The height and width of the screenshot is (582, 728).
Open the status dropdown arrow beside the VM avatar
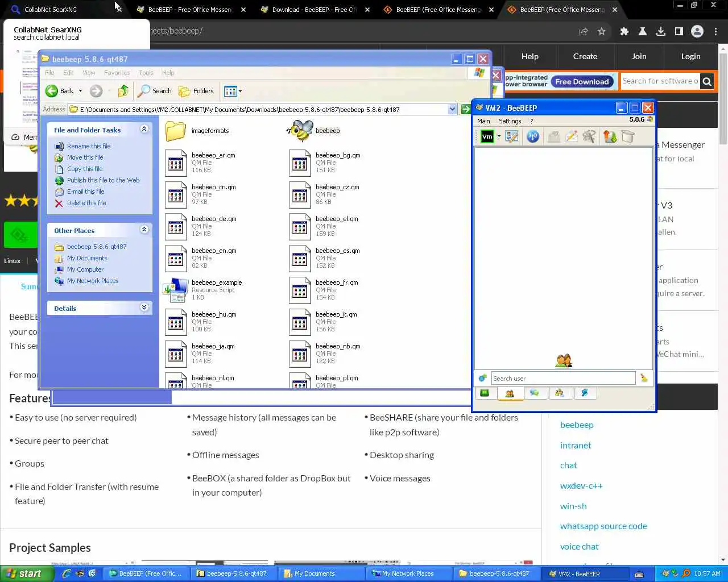[499, 136]
